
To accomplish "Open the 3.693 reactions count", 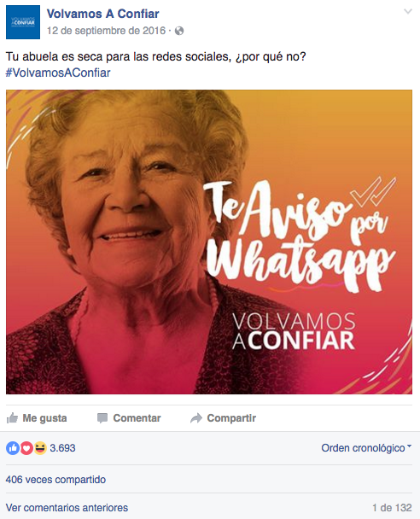I will click(62, 448).
